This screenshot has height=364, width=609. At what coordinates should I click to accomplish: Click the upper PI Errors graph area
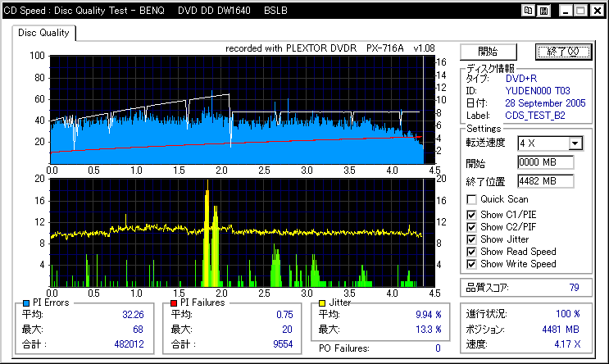(x=236, y=109)
